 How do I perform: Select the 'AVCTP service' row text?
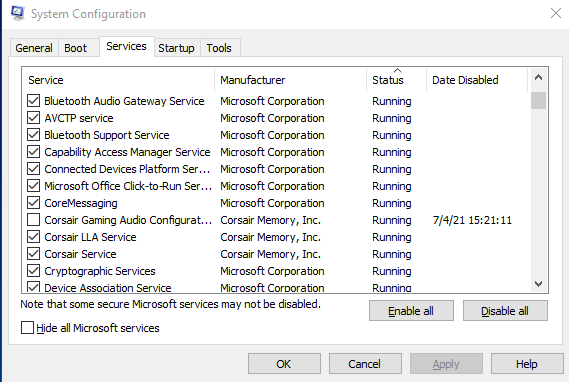[79, 118]
